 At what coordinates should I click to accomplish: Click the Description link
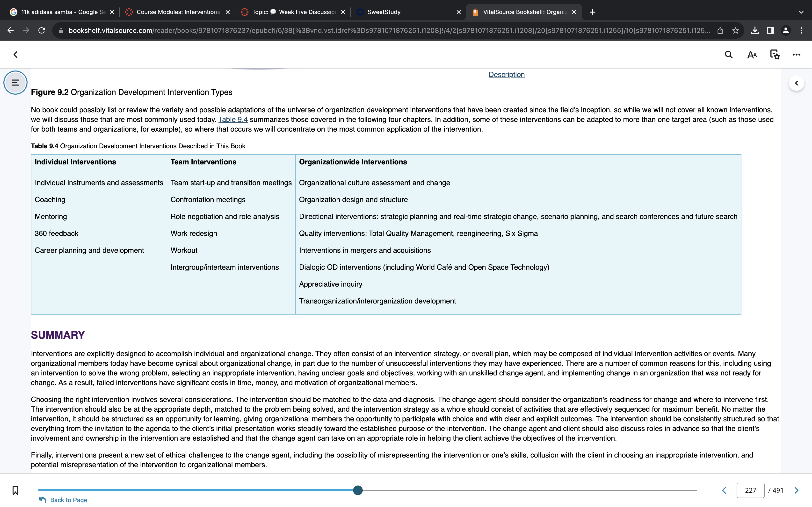click(x=506, y=75)
